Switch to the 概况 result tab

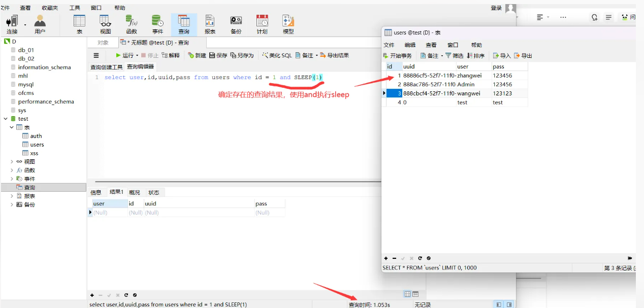coord(135,192)
